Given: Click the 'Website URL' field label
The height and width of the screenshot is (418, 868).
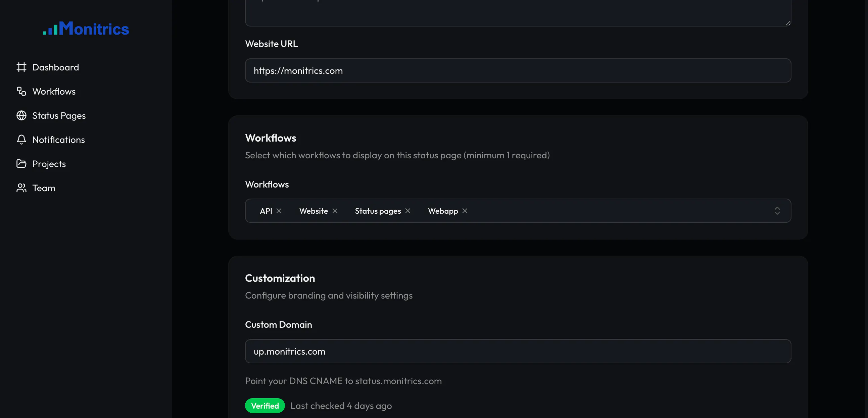Looking at the screenshot, I should [x=272, y=44].
